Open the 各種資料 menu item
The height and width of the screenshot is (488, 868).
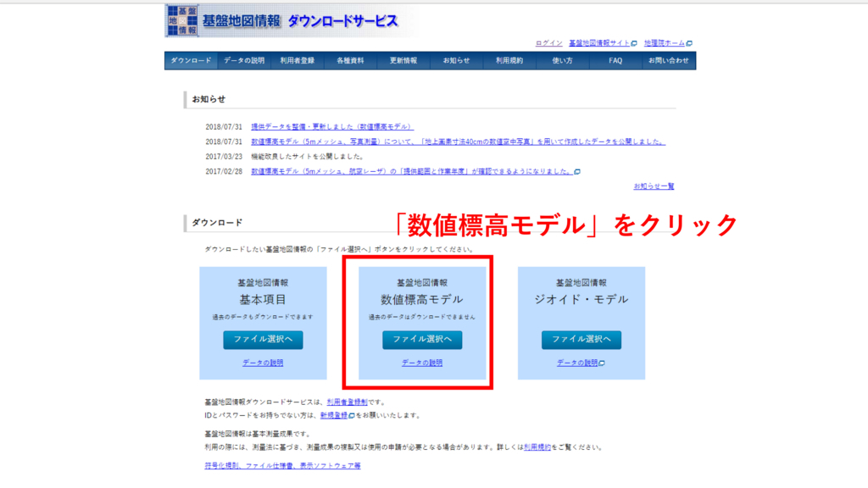tap(350, 61)
